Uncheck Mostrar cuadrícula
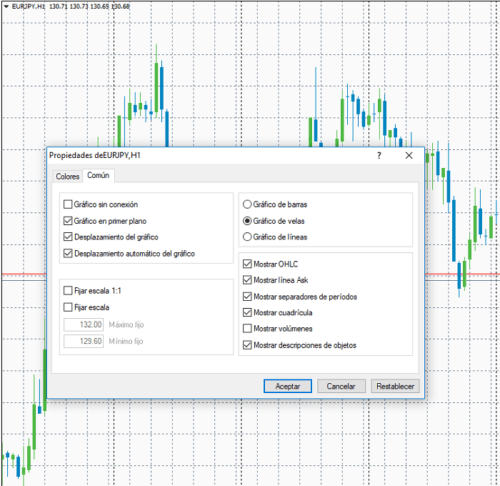The height and width of the screenshot is (486, 500). pos(247,312)
